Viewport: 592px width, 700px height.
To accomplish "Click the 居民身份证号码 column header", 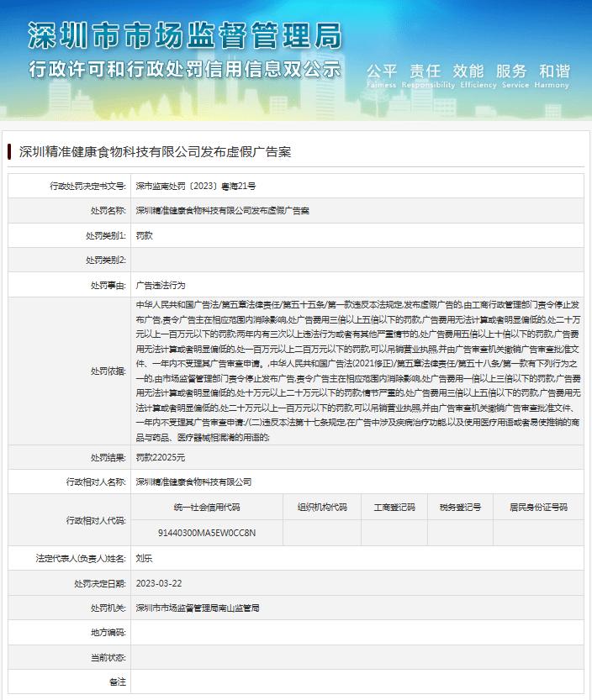I will (538, 508).
